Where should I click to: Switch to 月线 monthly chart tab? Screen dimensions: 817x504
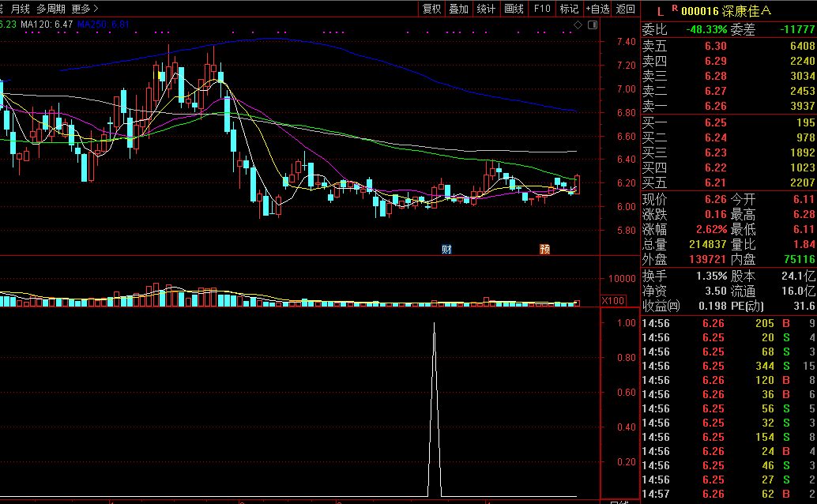pyautogui.click(x=21, y=9)
